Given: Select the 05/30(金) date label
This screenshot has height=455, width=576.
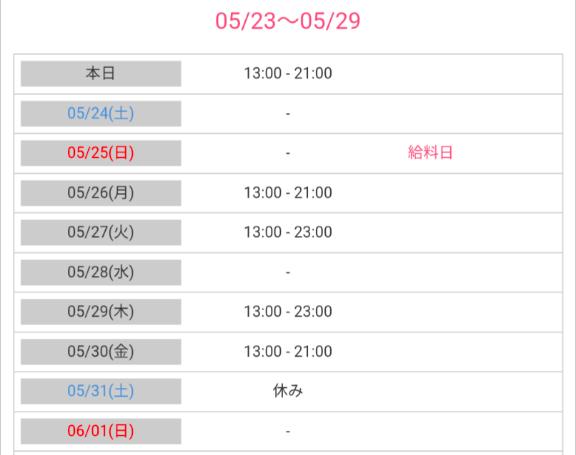Looking at the screenshot, I should (x=101, y=351).
